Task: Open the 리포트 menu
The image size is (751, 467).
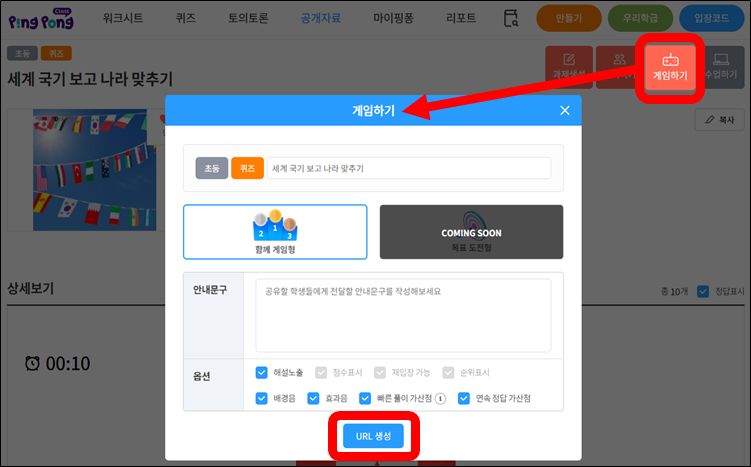Action: [460, 18]
